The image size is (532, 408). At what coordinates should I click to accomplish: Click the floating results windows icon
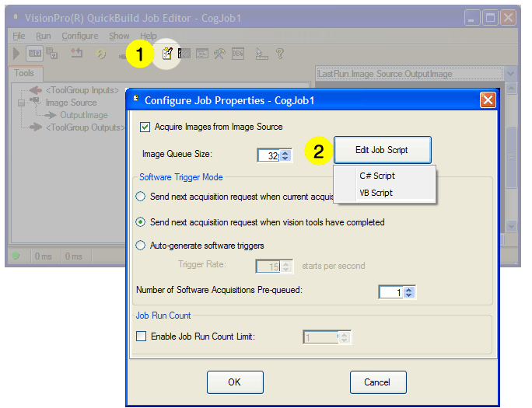pyautogui.click(x=52, y=53)
